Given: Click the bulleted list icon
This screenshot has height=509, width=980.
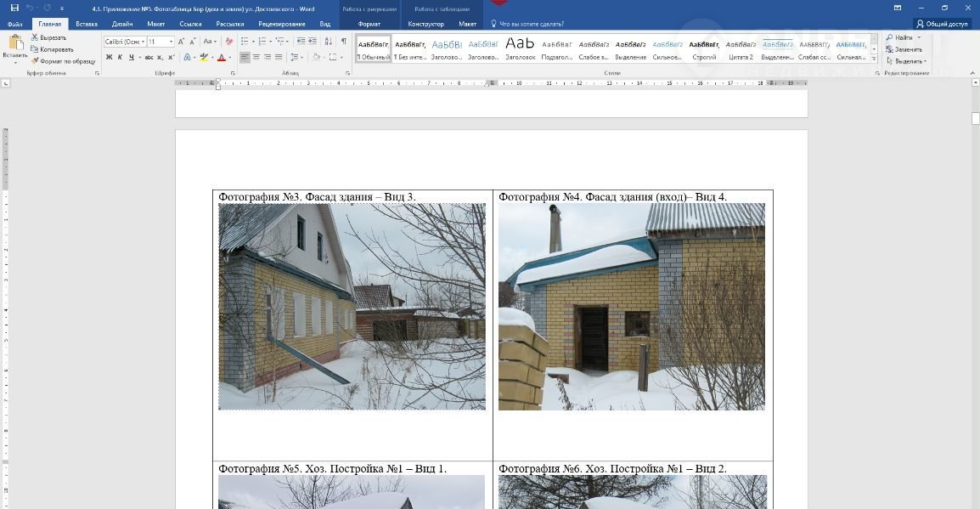Looking at the screenshot, I should coord(244,41).
